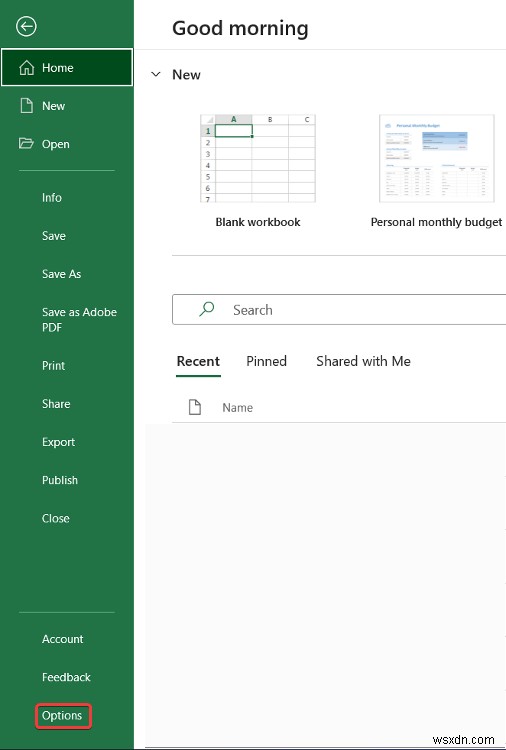
Task: Select Open text in the sidebar
Action: tap(55, 144)
